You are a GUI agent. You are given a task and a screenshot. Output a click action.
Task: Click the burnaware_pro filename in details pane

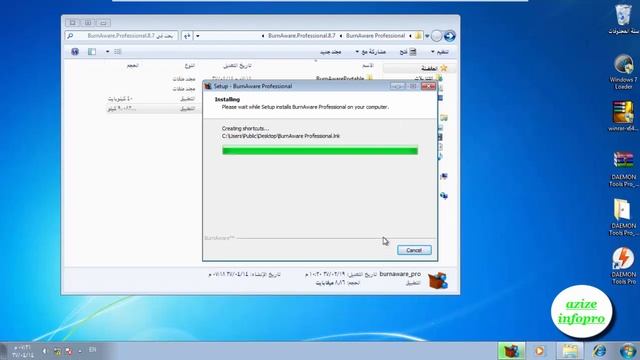400,274
